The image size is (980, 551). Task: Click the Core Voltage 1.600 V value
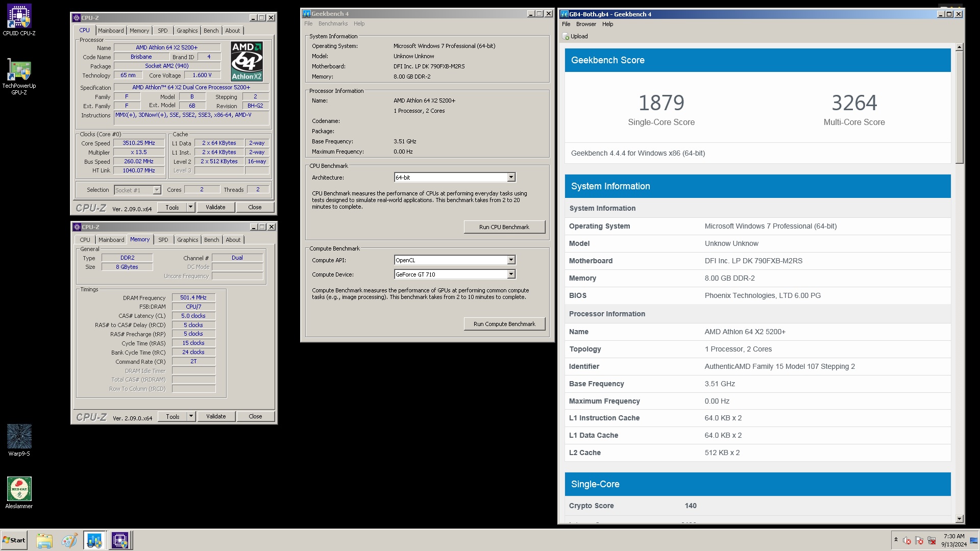point(202,75)
